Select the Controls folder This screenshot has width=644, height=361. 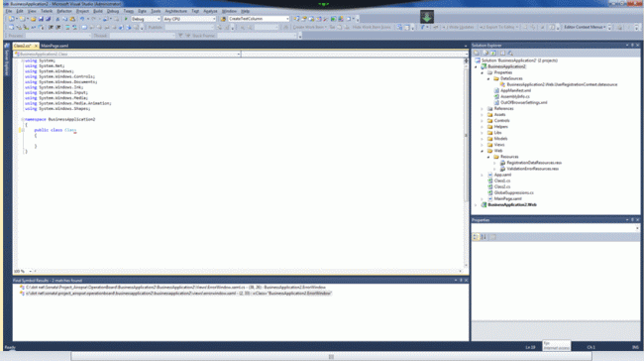pyautogui.click(x=501, y=121)
